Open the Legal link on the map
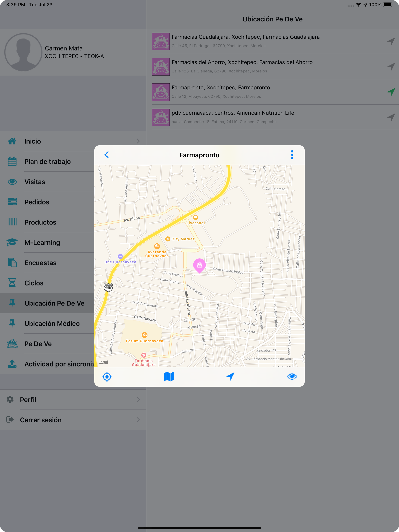The image size is (399, 532). pos(103,362)
